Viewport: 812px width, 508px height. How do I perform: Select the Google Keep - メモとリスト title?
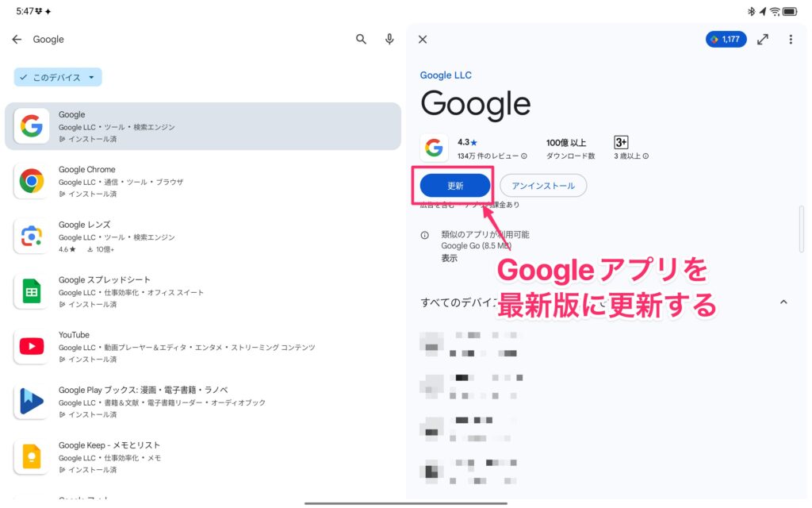(109, 445)
